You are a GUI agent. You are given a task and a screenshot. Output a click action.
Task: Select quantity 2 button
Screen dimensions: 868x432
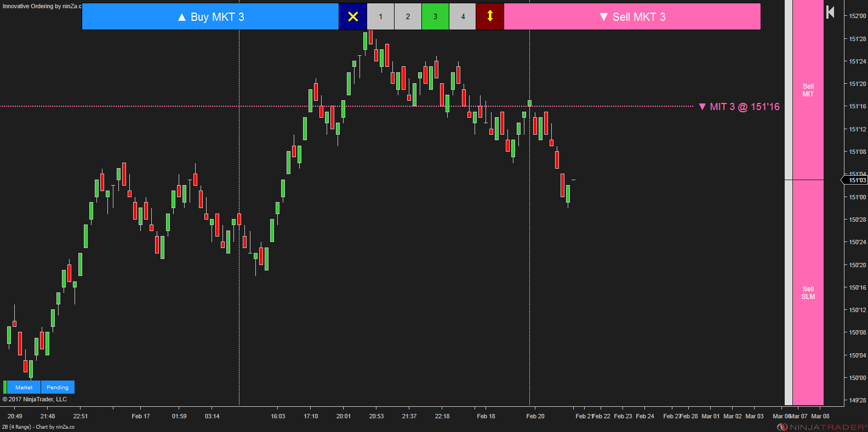click(408, 16)
